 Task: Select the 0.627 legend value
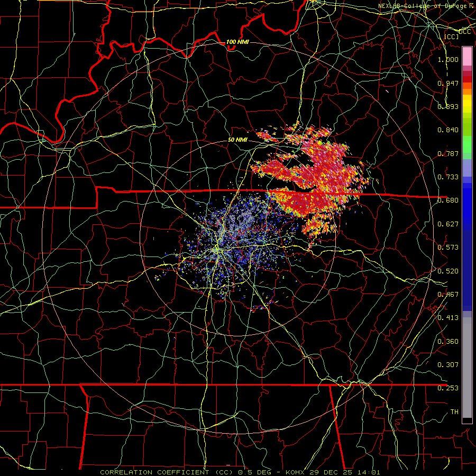coord(448,224)
